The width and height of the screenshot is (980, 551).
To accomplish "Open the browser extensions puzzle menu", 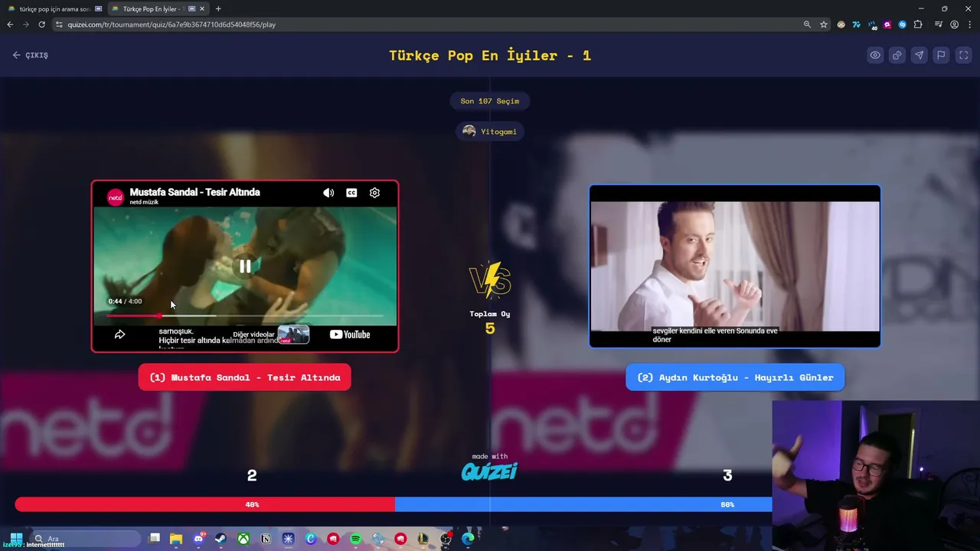I will [918, 24].
